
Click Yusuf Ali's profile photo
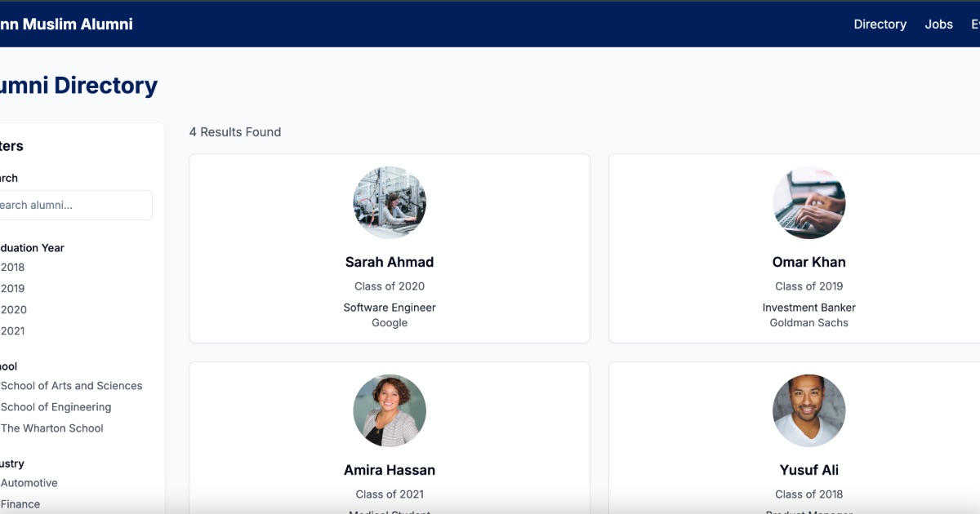pos(809,410)
